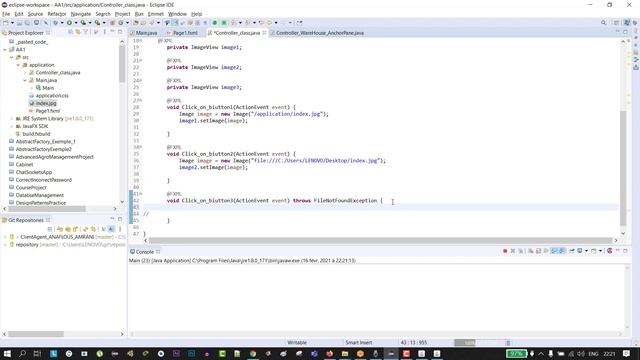The height and width of the screenshot is (360, 640).
Task: Expand the JRE System Library node
Action: (11, 118)
